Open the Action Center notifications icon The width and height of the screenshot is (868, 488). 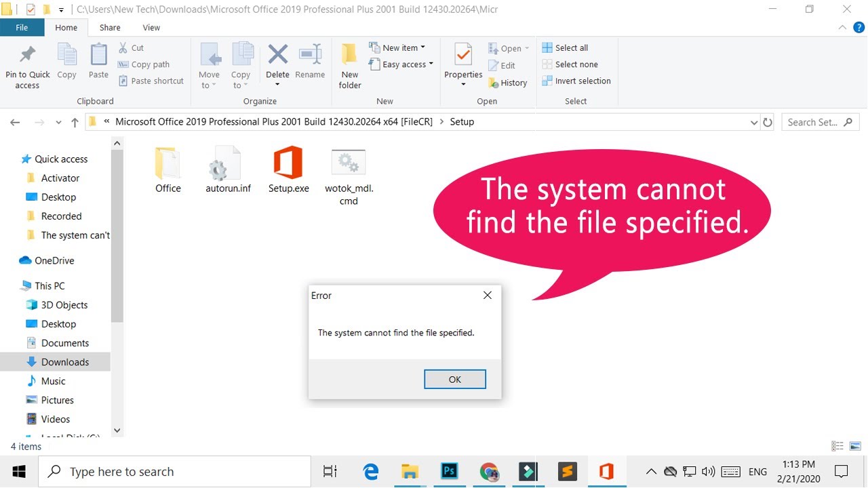click(842, 472)
